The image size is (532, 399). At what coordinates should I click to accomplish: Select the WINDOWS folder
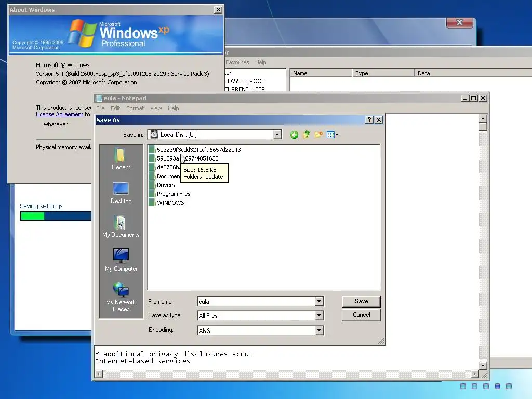tap(167, 203)
